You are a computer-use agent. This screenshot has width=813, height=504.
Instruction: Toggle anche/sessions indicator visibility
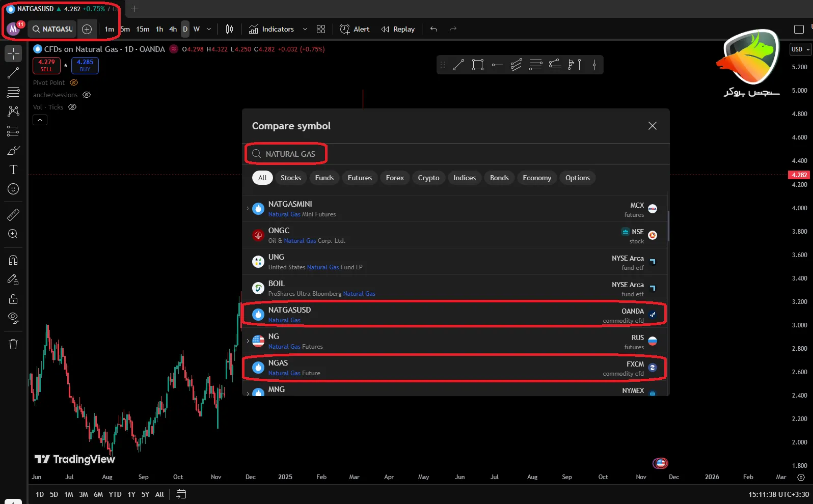click(87, 95)
